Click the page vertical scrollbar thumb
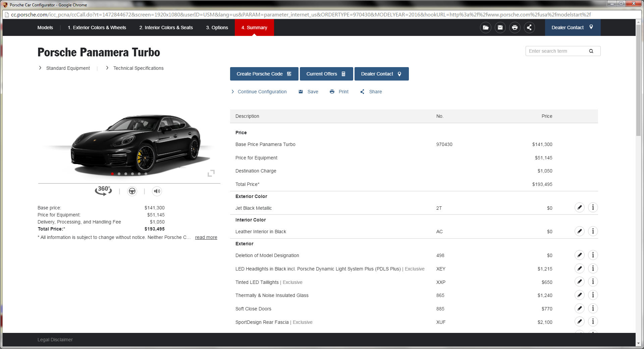This screenshot has height=349, width=644. point(638,81)
